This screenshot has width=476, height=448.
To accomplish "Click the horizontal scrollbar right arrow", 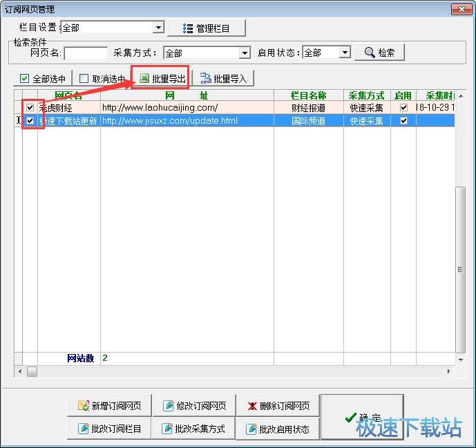I will [448, 371].
